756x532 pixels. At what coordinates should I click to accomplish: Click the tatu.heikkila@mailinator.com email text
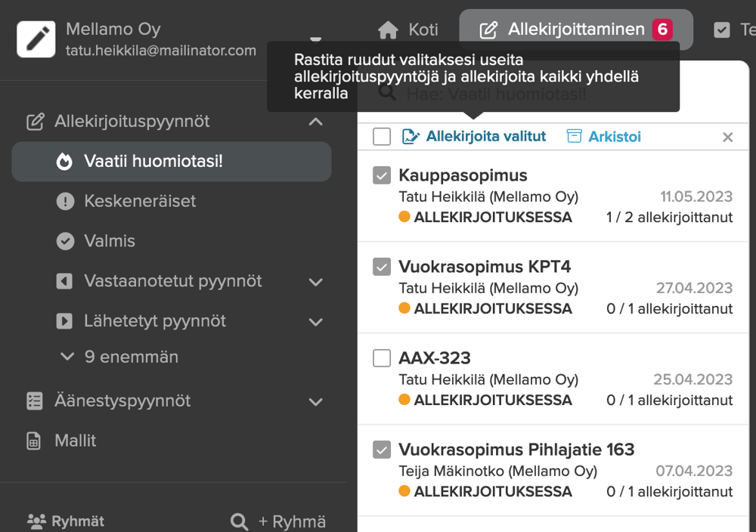coord(160,51)
